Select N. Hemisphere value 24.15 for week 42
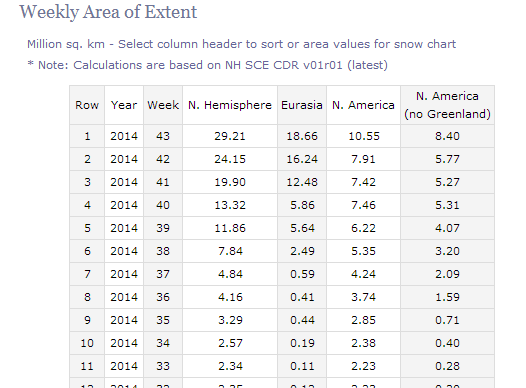Viewport: 526px width, 388px height. [230, 159]
